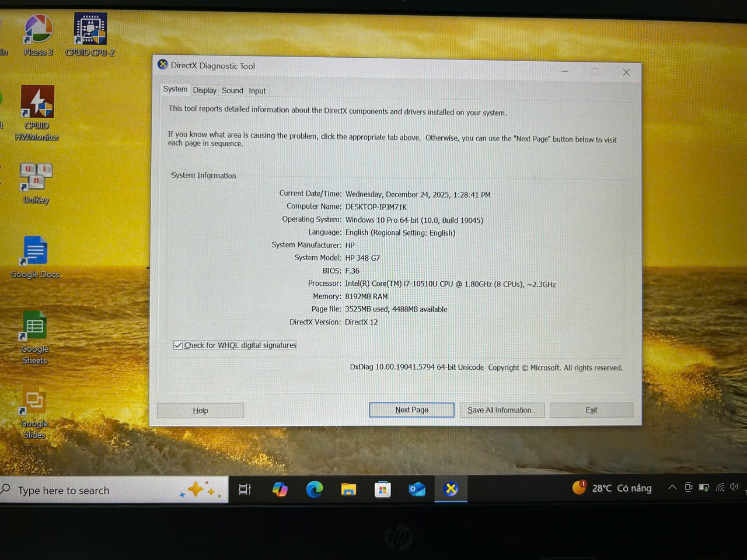This screenshot has height=560, width=747.
Task: Launch CPUID HWMonitor from the desktop
Action: tap(37, 103)
